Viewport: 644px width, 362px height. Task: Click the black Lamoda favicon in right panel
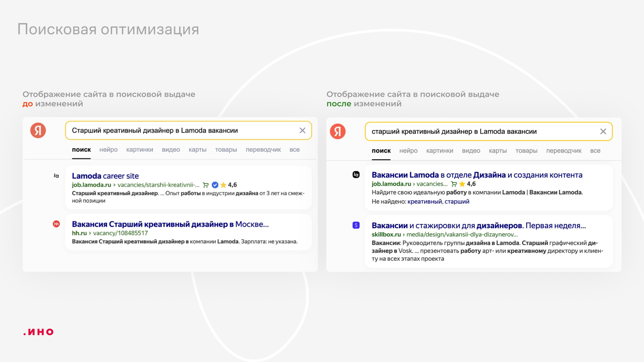click(356, 175)
